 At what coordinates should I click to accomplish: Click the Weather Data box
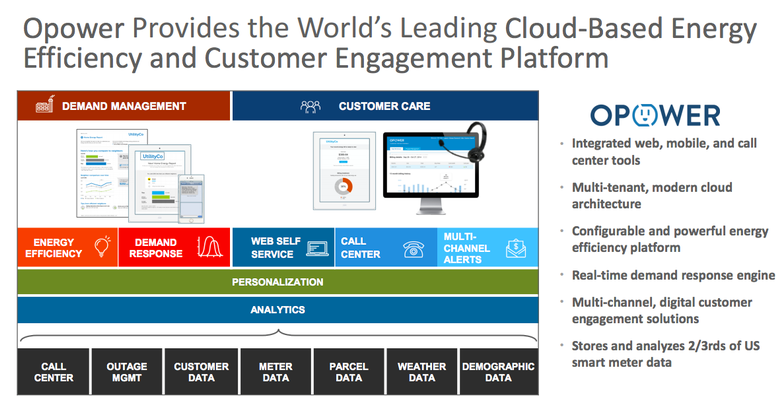(x=422, y=372)
